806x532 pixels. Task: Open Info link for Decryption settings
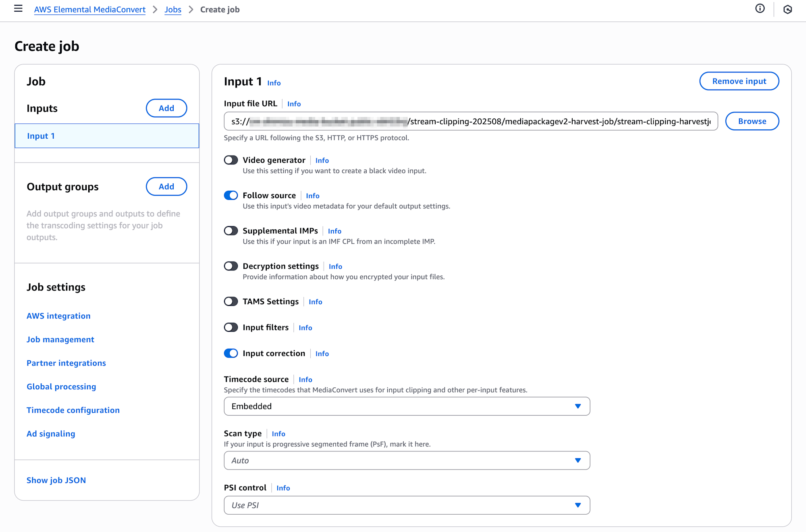[335, 266]
